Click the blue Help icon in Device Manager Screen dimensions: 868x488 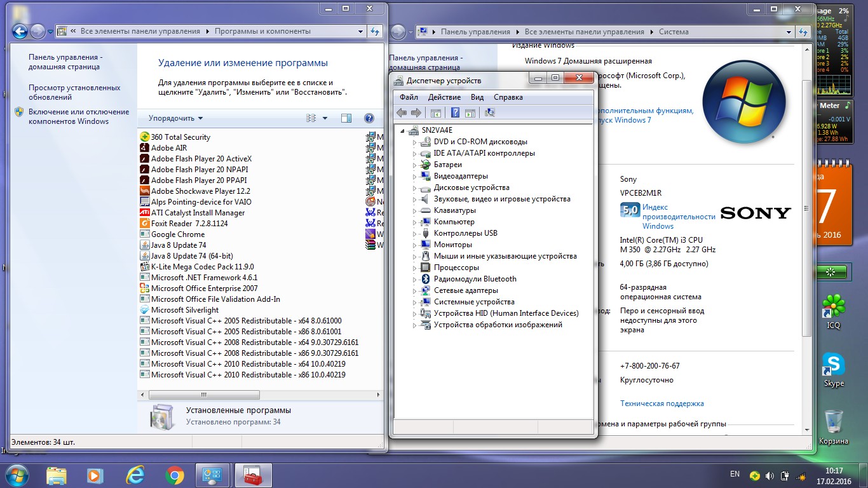[x=455, y=112]
